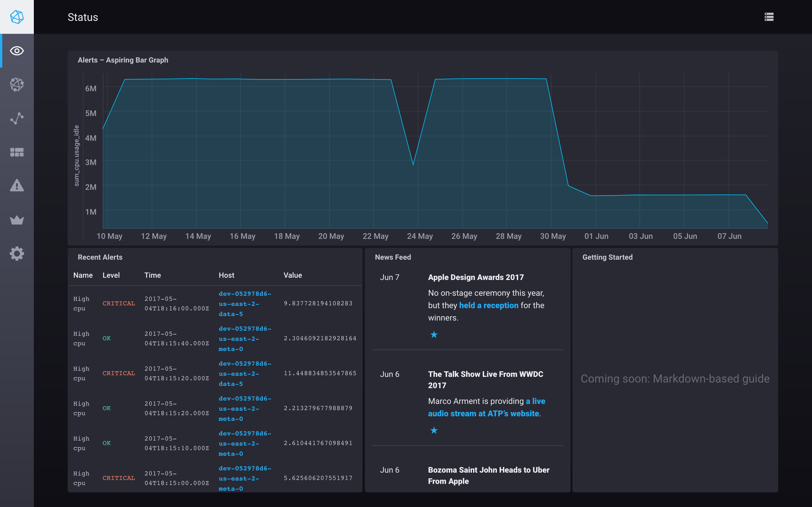Open 'Bozoma Saint John Heads to Uber' headline
This screenshot has height=507, width=812.
(x=489, y=475)
